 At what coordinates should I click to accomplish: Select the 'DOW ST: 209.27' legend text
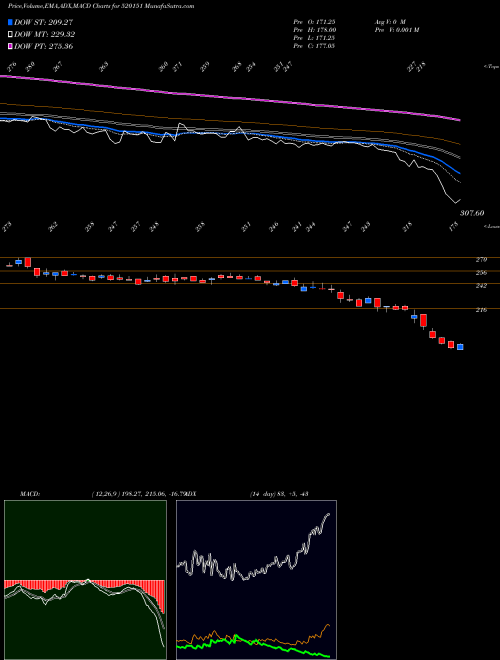[43, 22]
